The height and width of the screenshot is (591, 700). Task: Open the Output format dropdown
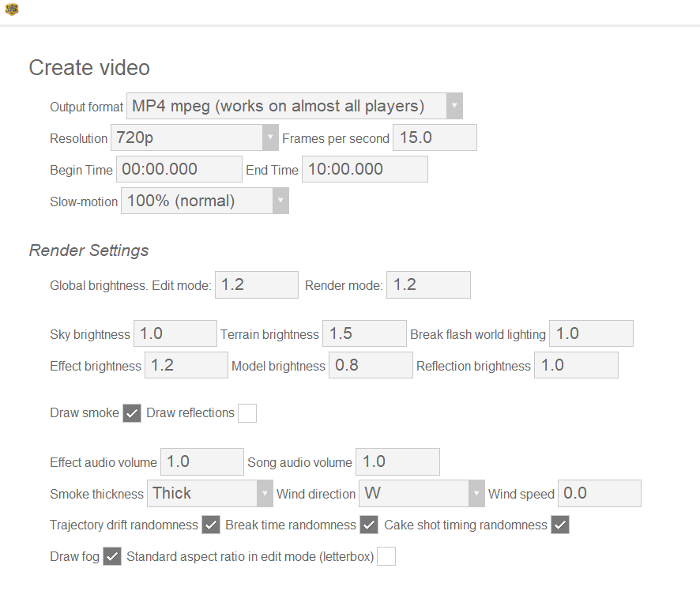(294, 106)
